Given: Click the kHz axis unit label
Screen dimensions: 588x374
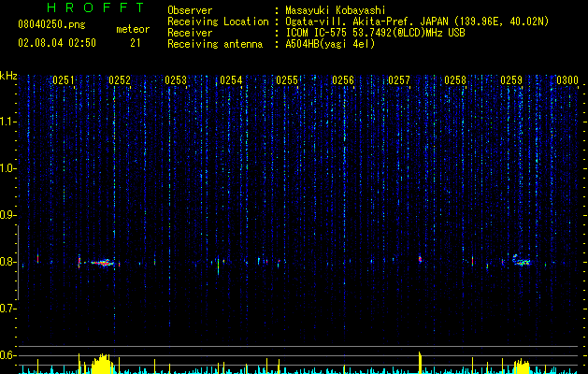Looking at the screenshot, I should pyautogui.click(x=8, y=76).
